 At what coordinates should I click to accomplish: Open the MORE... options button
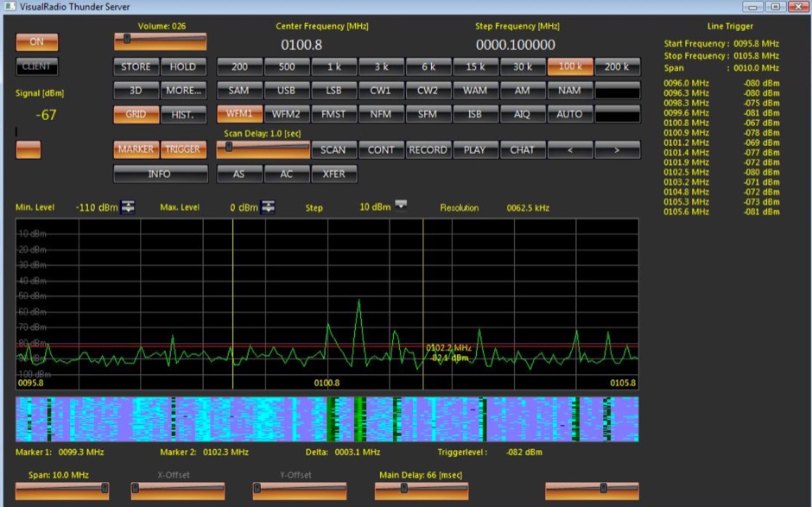[x=183, y=91]
